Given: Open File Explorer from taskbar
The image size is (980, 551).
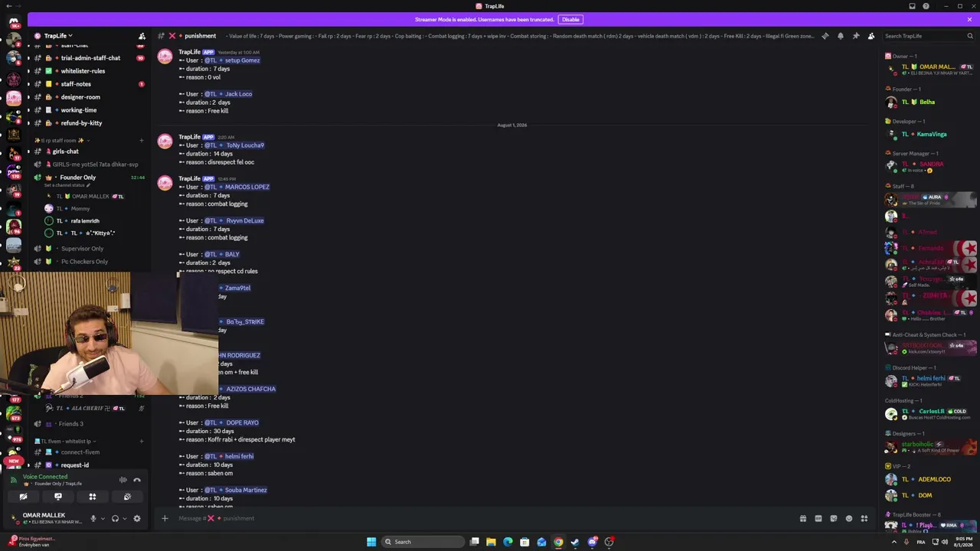Looking at the screenshot, I should (491, 542).
